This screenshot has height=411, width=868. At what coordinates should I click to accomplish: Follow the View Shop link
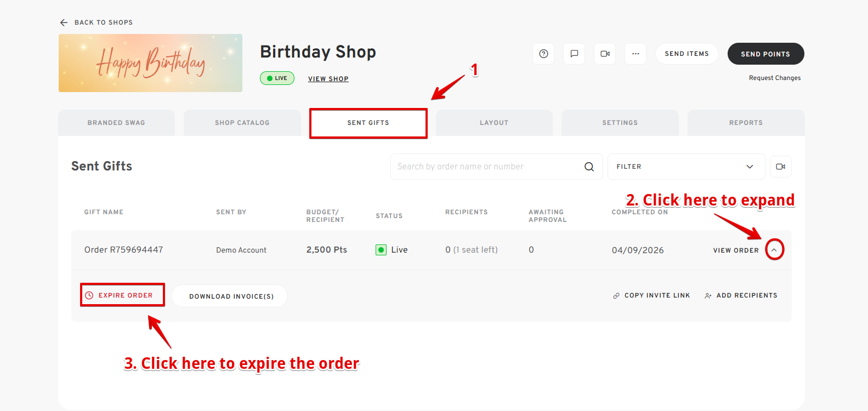coord(328,79)
